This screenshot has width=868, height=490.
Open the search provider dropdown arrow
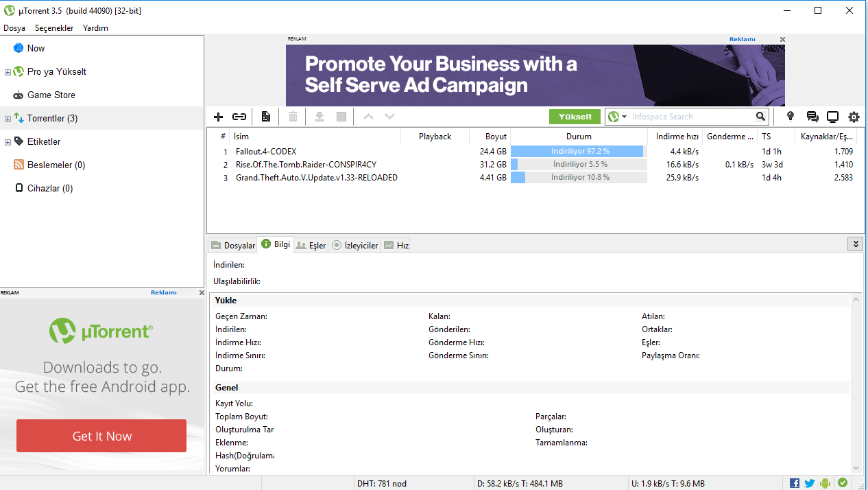coord(625,117)
